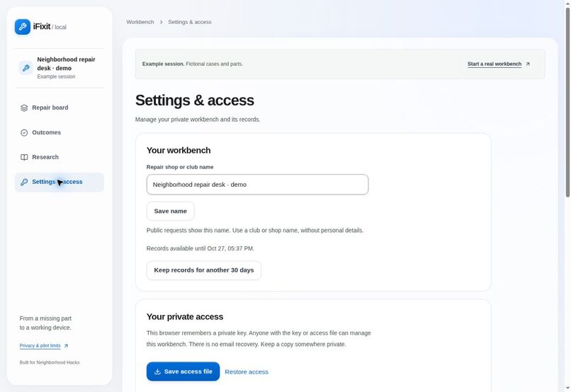Click the Workbench breadcrumb link
The width and height of the screenshot is (571, 392).
point(140,22)
